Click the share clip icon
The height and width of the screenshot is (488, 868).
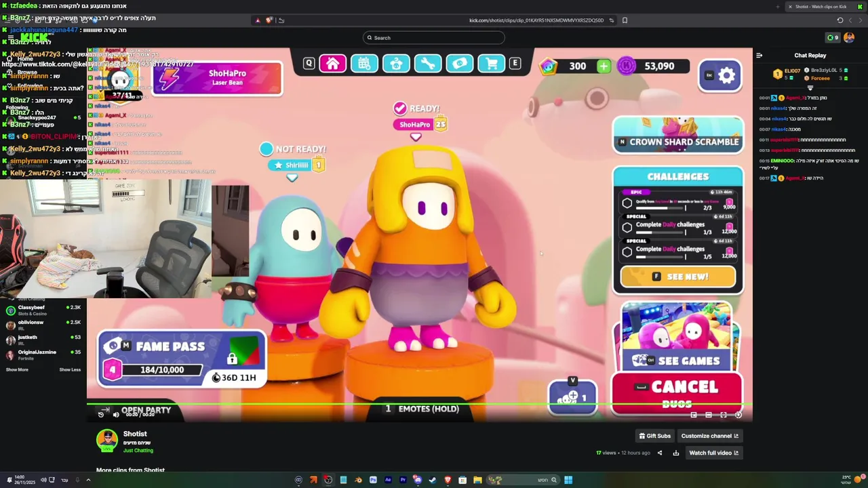pos(659,453)
